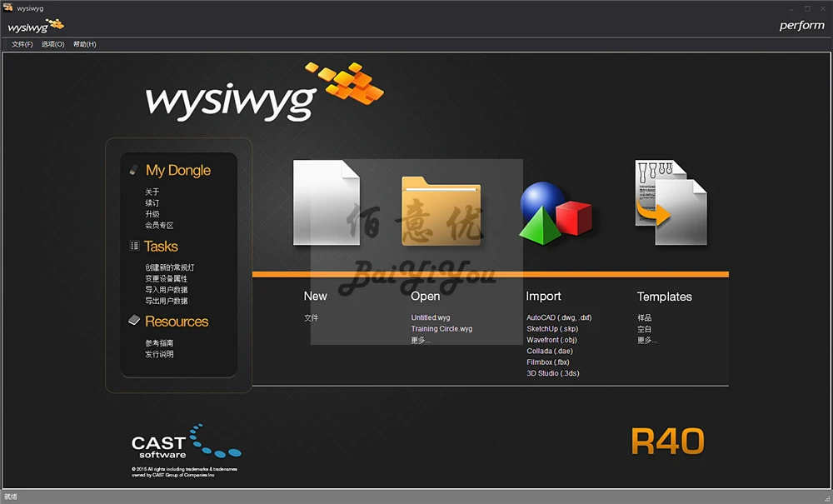Click the Import heading
The height and width of the screenshot is (504, 833).
click(x=543, y=297)
